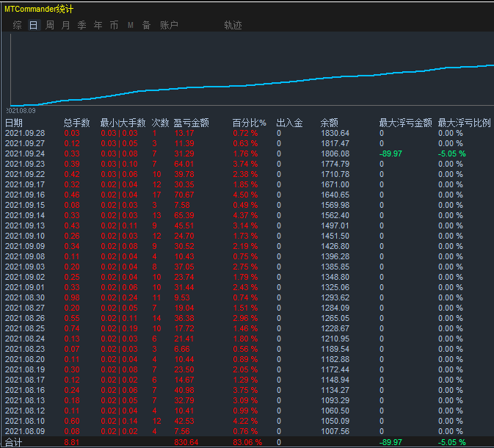Click the 日期 column header
This screenshot has width=494, height=448.
(14, 123)
